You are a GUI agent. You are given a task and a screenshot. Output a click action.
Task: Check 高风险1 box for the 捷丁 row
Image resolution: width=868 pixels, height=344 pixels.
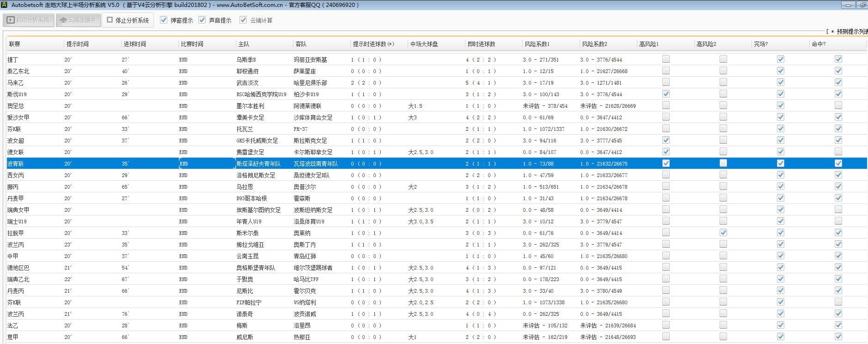666,59
